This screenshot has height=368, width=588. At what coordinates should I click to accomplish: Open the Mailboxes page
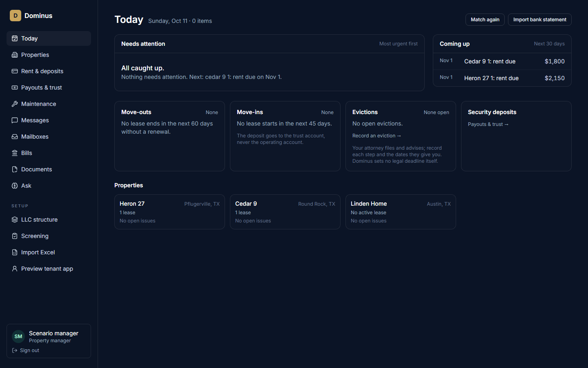49,137
